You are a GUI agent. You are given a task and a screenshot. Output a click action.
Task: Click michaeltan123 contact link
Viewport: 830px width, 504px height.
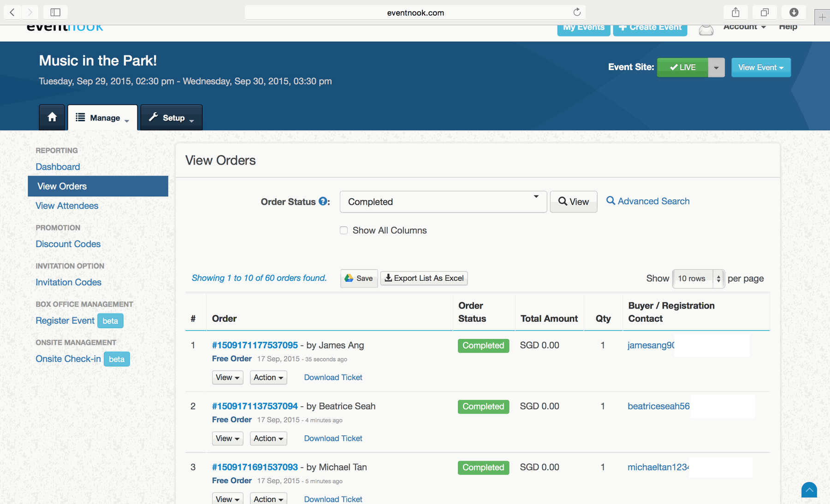click(658, 467)
